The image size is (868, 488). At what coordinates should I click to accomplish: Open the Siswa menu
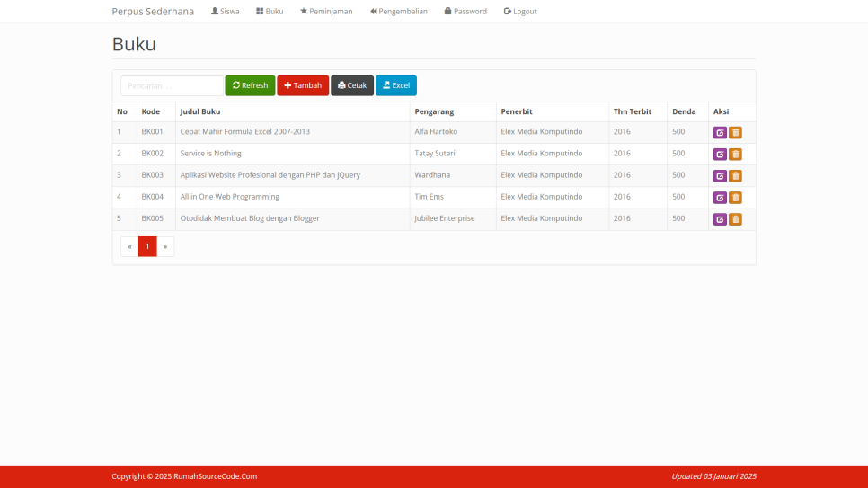click(x=225, y=12)
